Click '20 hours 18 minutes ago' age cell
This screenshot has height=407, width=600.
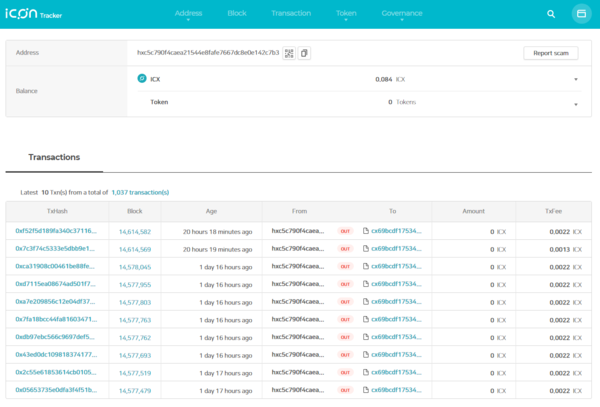pos(217,232)
